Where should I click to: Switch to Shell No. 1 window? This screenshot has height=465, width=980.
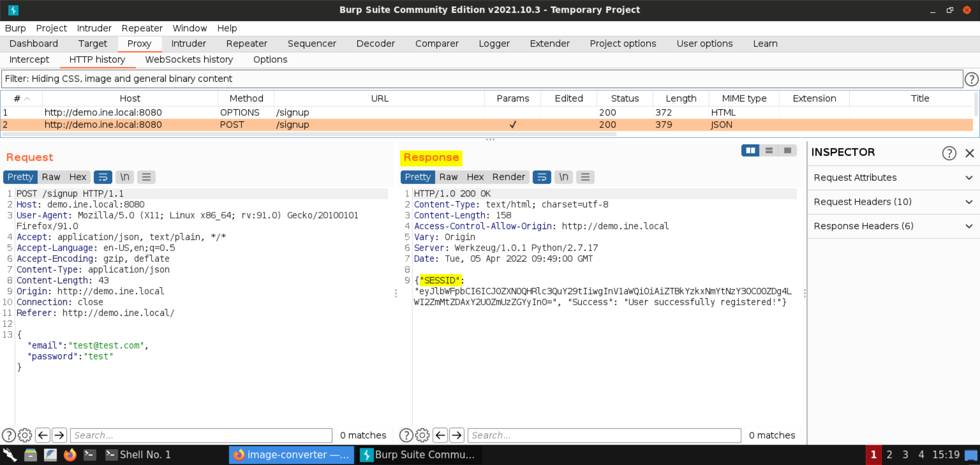tap(138, 455)
